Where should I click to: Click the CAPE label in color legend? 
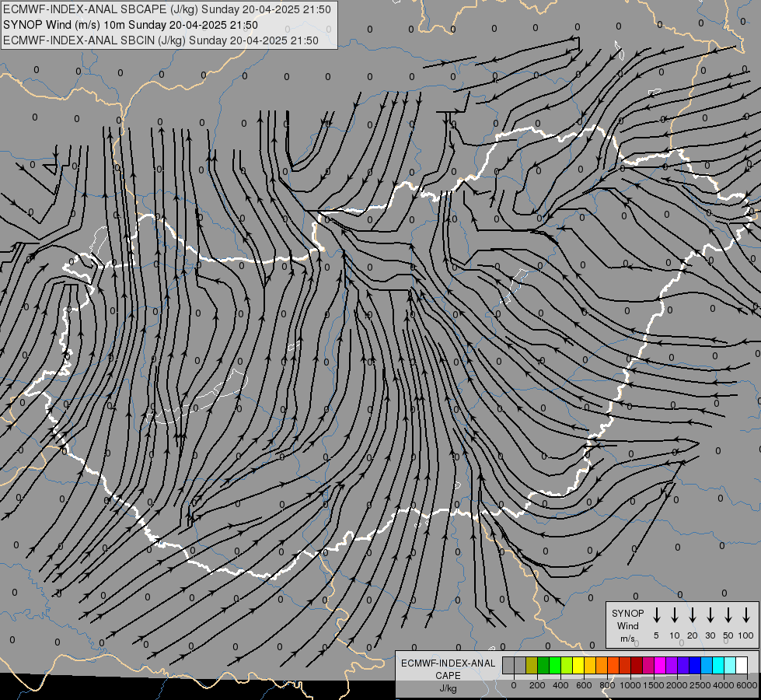(x=448, y=676)
